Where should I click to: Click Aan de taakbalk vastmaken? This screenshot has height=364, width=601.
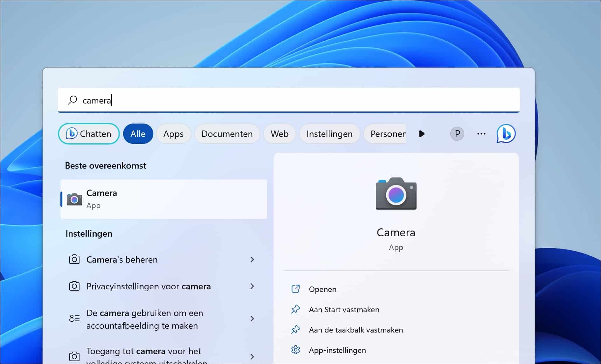pyautogui.click(x=356, y=330)
